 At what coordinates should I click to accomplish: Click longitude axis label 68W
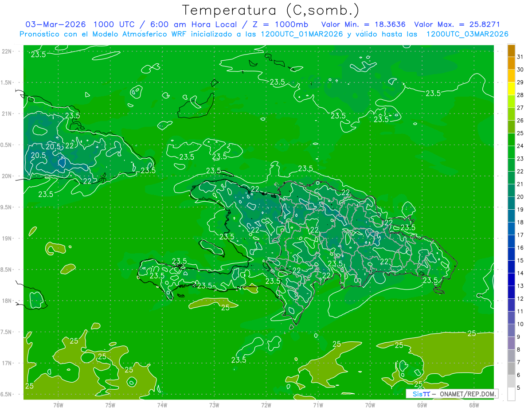click(474, 405)
